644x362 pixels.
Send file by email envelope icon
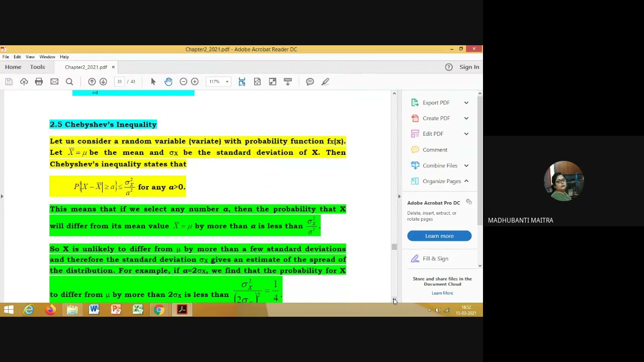[x=54, y=81]
